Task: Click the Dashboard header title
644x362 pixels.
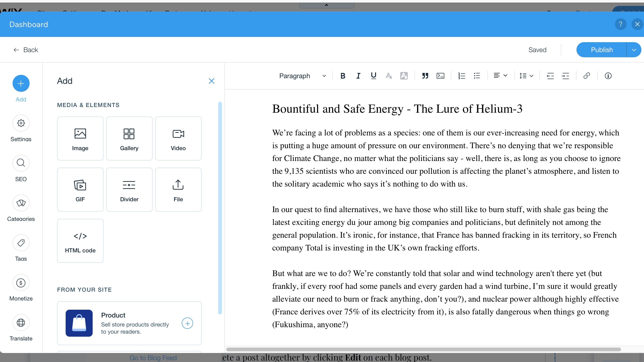Action: [28, 24]
